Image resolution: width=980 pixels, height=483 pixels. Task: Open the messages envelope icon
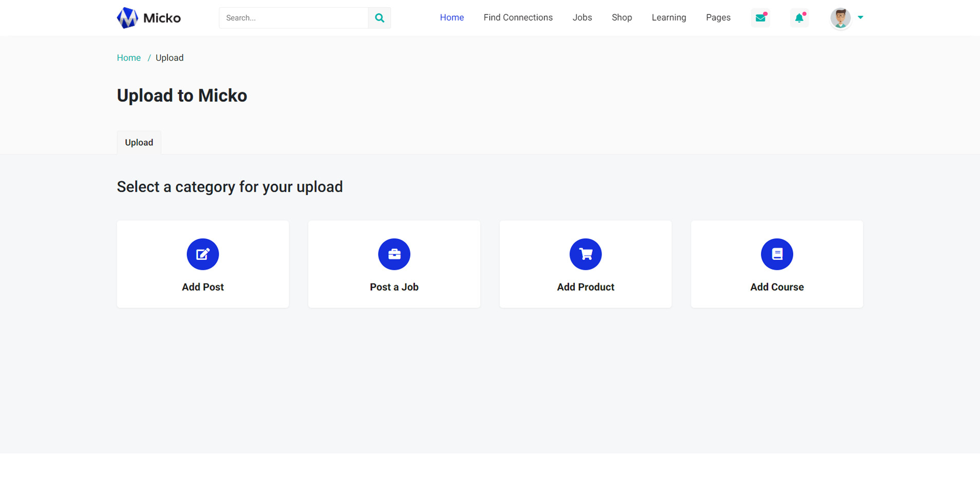click(760, 18)
